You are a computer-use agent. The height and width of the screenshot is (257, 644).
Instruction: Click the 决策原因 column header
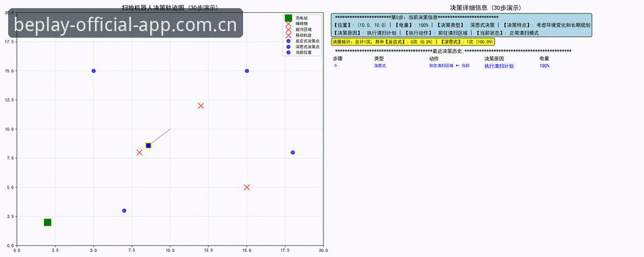coord(494,59)
